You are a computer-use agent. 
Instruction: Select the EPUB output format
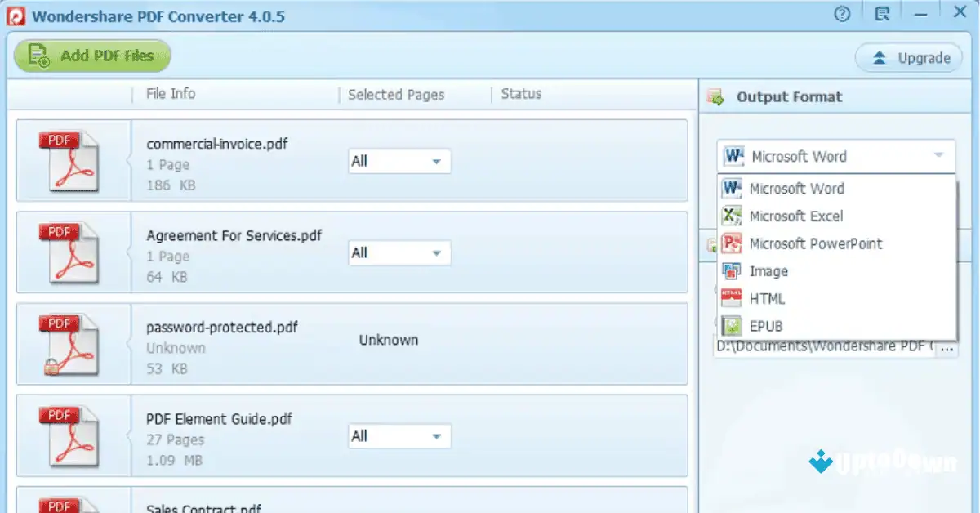(765, 325)
